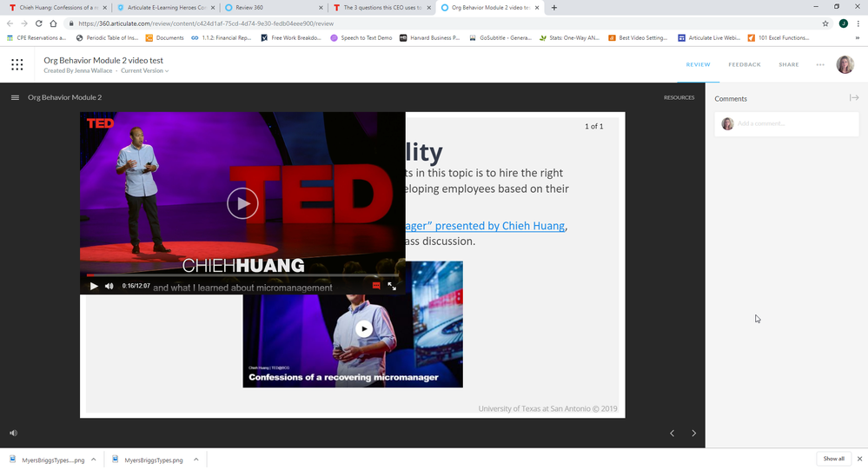Switch to the Articulate E-Learning Heroes tab
Screen dimensions: 868x470
[x=166, y=8]
